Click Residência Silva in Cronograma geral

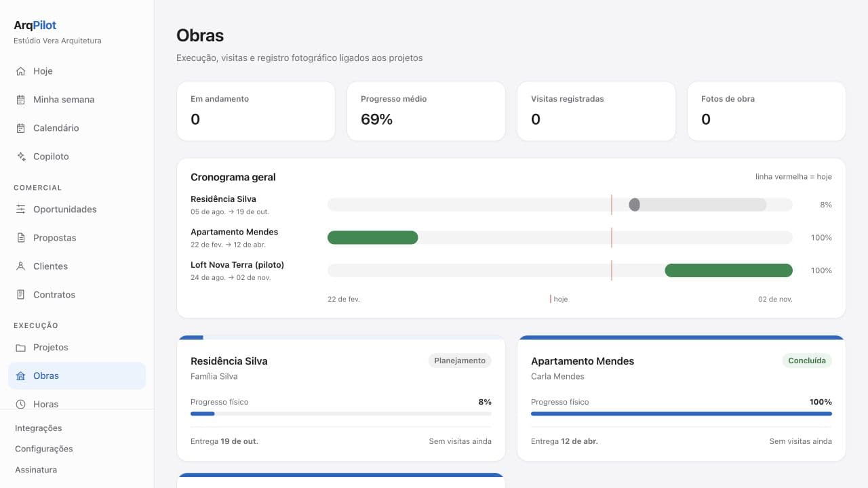223,199
